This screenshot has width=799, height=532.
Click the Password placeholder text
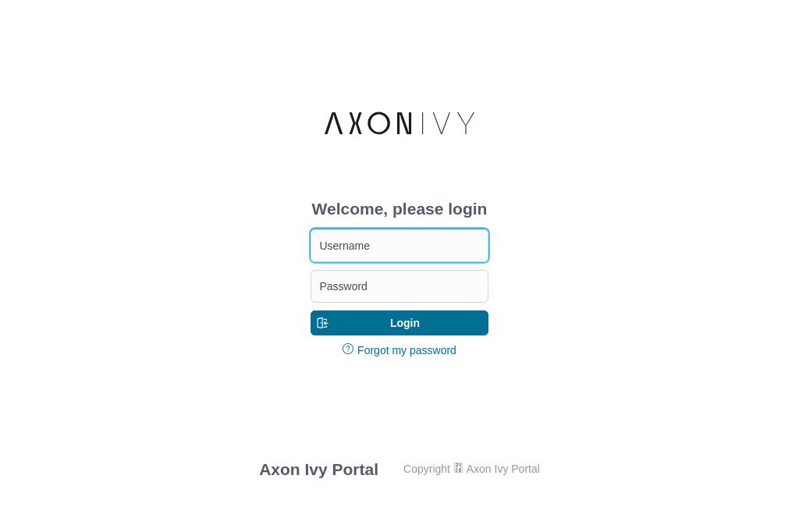[x=343, y=286]
